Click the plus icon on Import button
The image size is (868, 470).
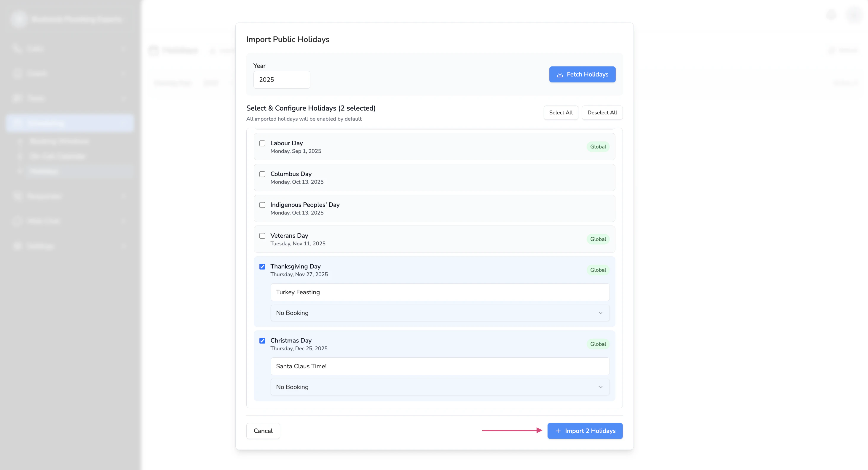pos(558,431)
